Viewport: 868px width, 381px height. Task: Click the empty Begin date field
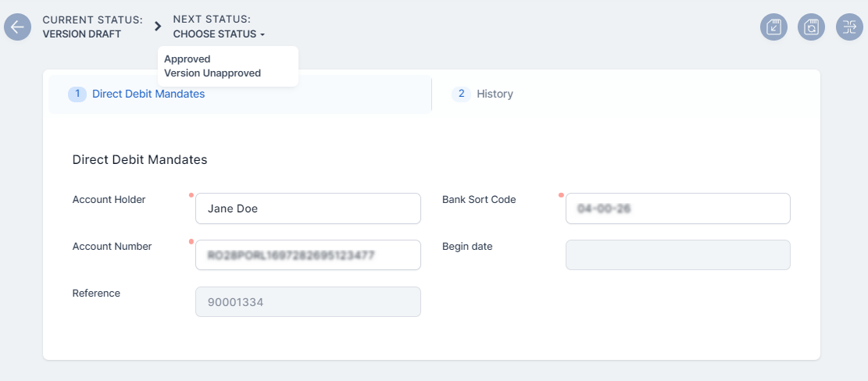click(x=677, y=255)
